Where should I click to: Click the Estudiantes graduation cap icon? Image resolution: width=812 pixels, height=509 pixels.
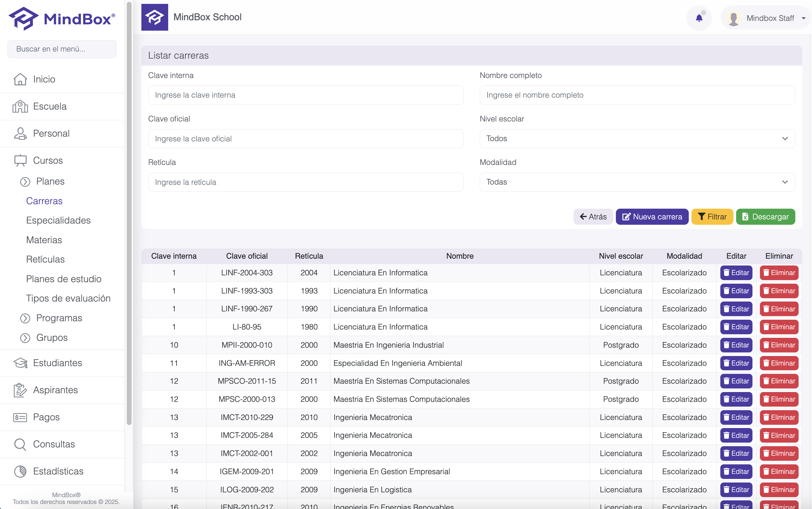(20, 363)
